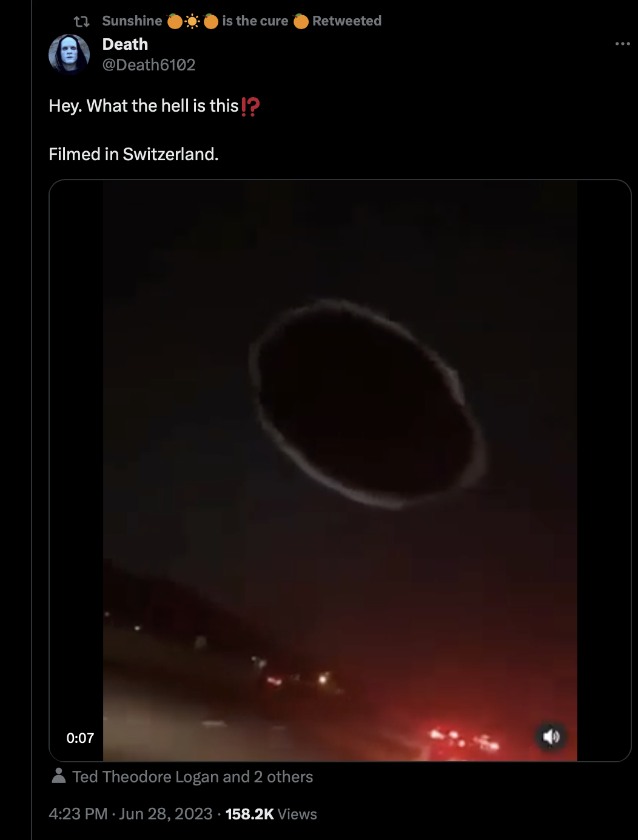Click the "Hey. What the hell is this" text
Image resolution: width=638 pixels, height=840 pixels.
[144, 106]
